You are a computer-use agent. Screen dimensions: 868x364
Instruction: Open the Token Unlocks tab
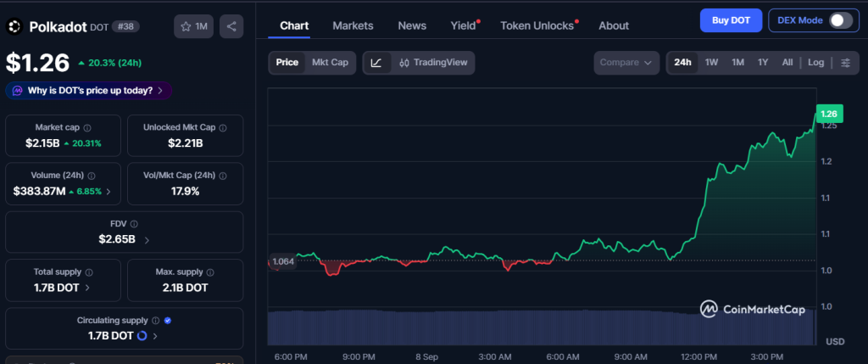(x=537, y=26)
